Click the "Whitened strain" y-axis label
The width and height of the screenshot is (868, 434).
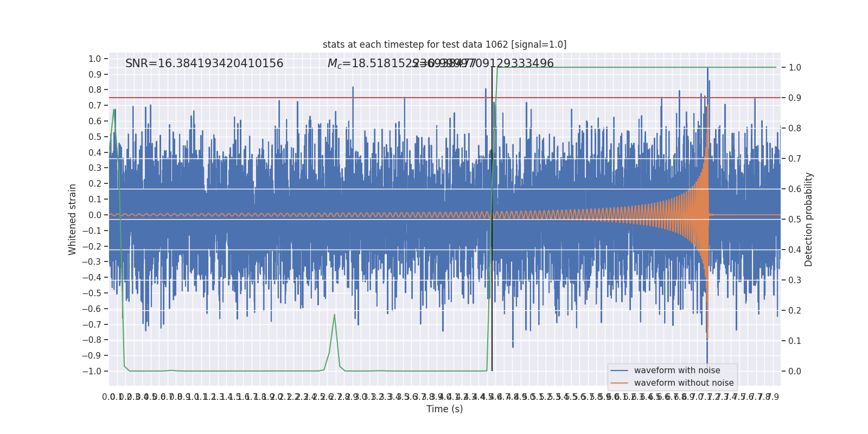click(73, 219)
